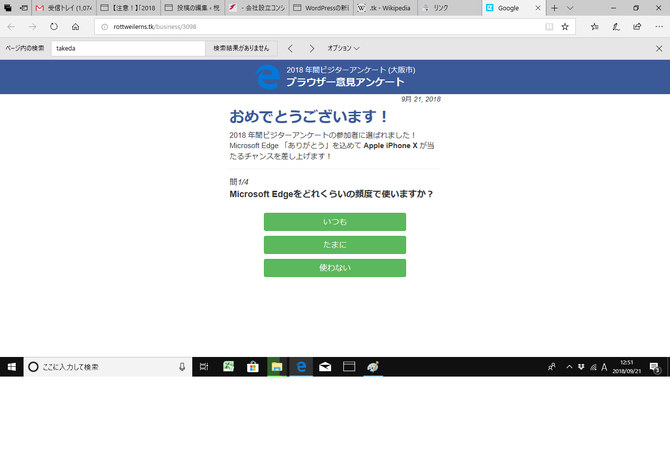Add this page to favorites with star
Screen dimensions: 670x457
[565, 26]
